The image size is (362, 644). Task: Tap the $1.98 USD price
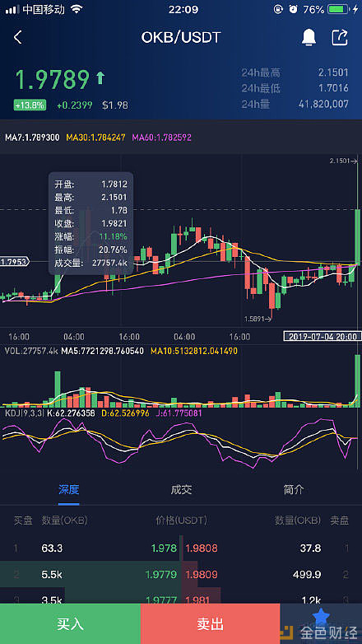(x=115, y=105)
